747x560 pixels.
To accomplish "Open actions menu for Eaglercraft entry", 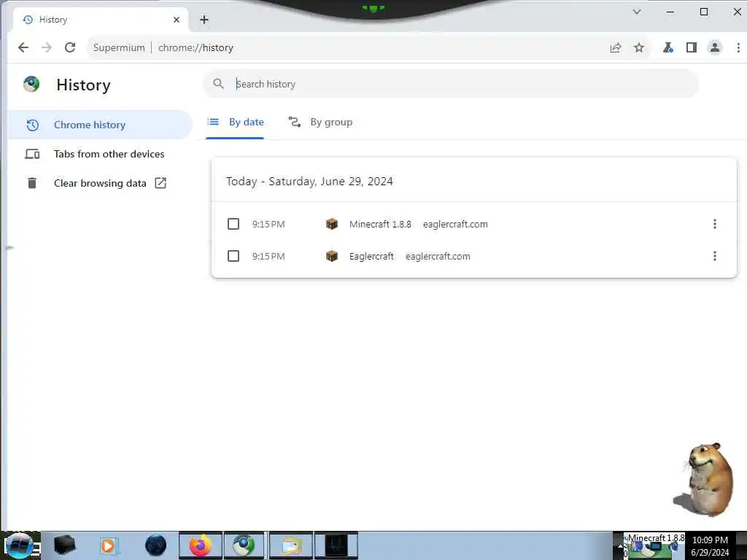I will [715, 256].
